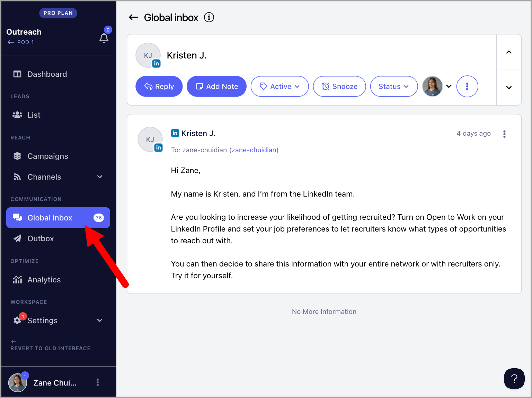Click the Campaigns stack icon

17,156
